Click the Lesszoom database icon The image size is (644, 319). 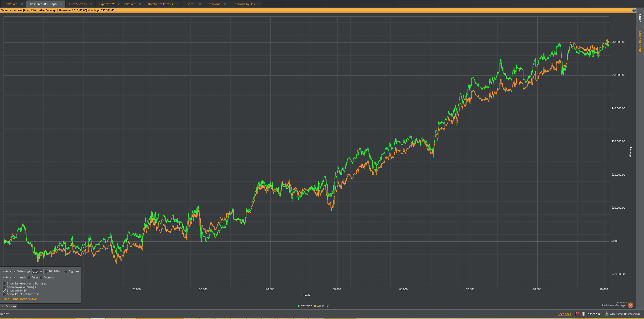[583, 314]
